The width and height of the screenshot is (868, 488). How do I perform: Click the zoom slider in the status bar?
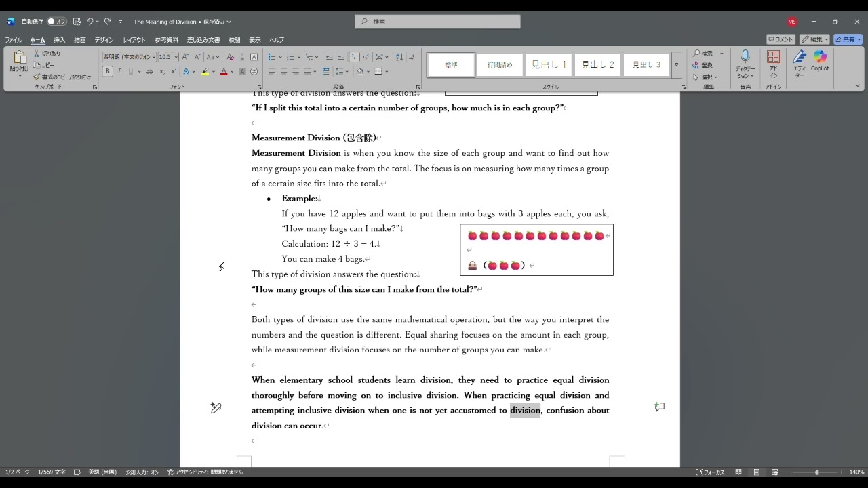[x=814, y=472]
